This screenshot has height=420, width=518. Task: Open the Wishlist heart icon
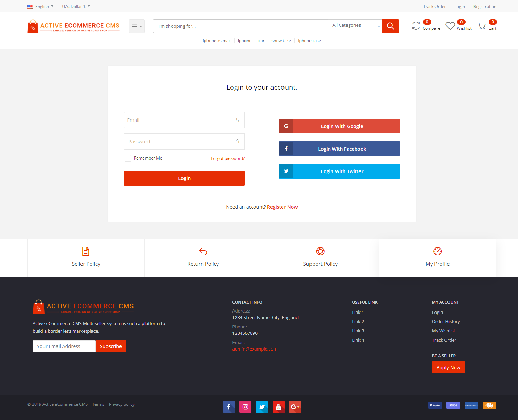click(450, 26)
